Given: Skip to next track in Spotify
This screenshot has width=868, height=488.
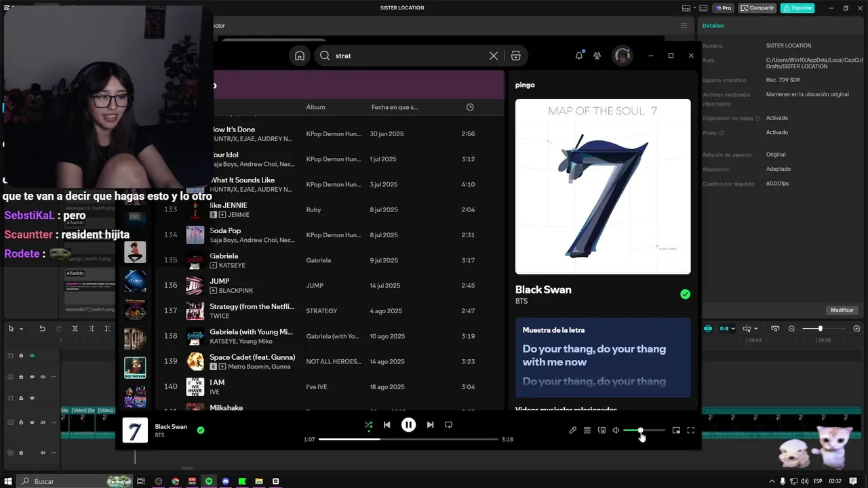Looking at the screenshot, I should click(x=430, y=425).
